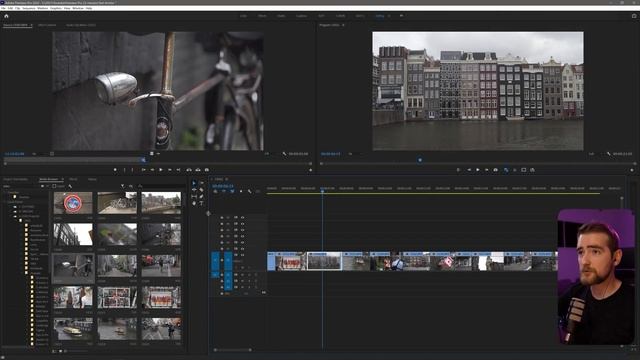
Task: Open the Window menu
Action: tap(78, 8)
